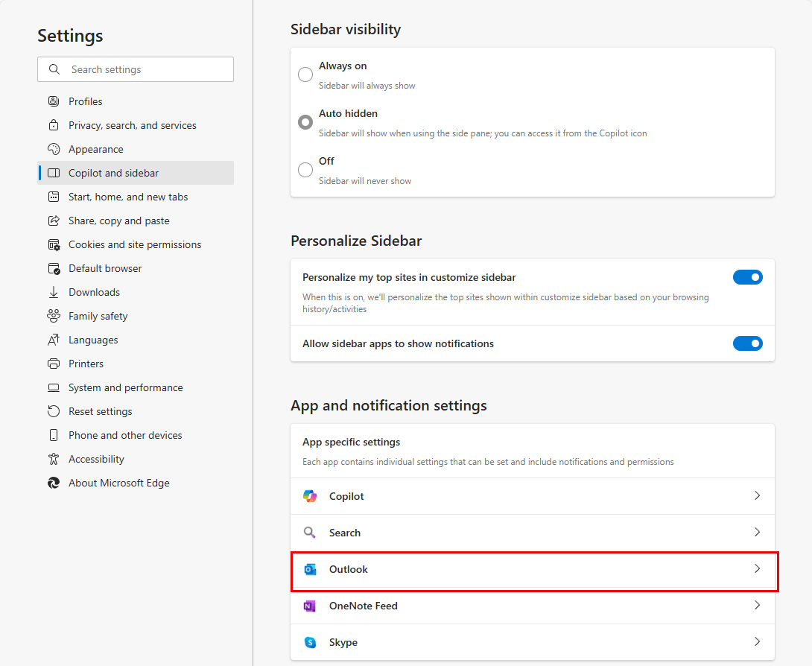Viewport: 812px width, 666px height.
Task: Select the Always on sidebar option
Action: [x=305, y=74]
